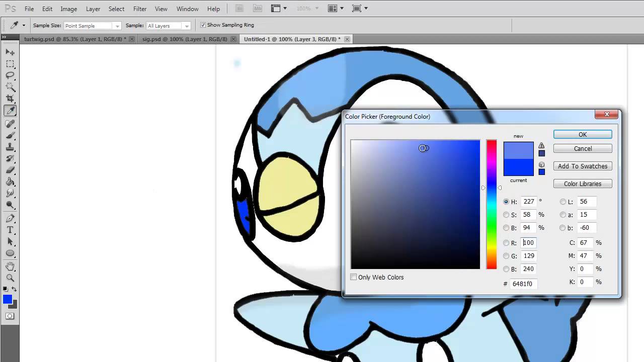Select the Paint Bucket tool

(x=10, y=182)
